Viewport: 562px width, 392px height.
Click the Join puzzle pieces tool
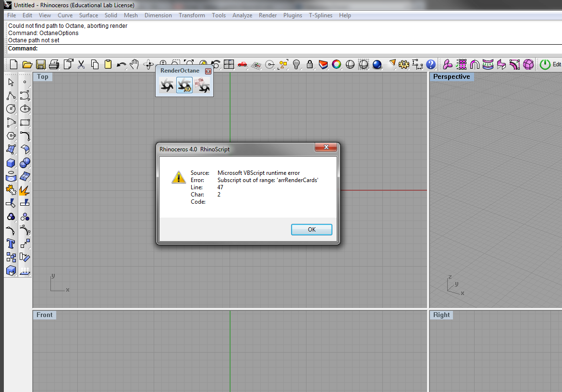click(11, 190)
